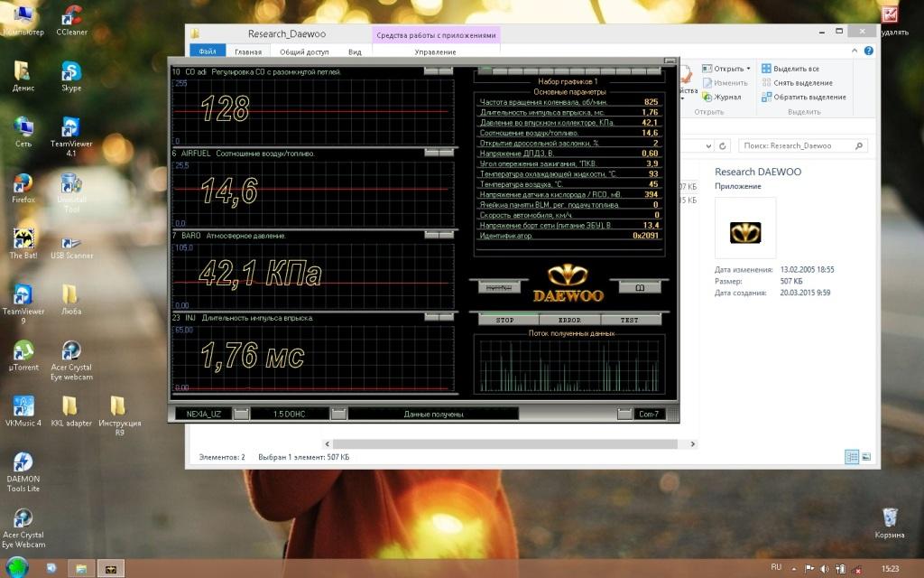924x578 pixels.
Task: Click the refresh icon beside the address bar
Action: [724, 145]
